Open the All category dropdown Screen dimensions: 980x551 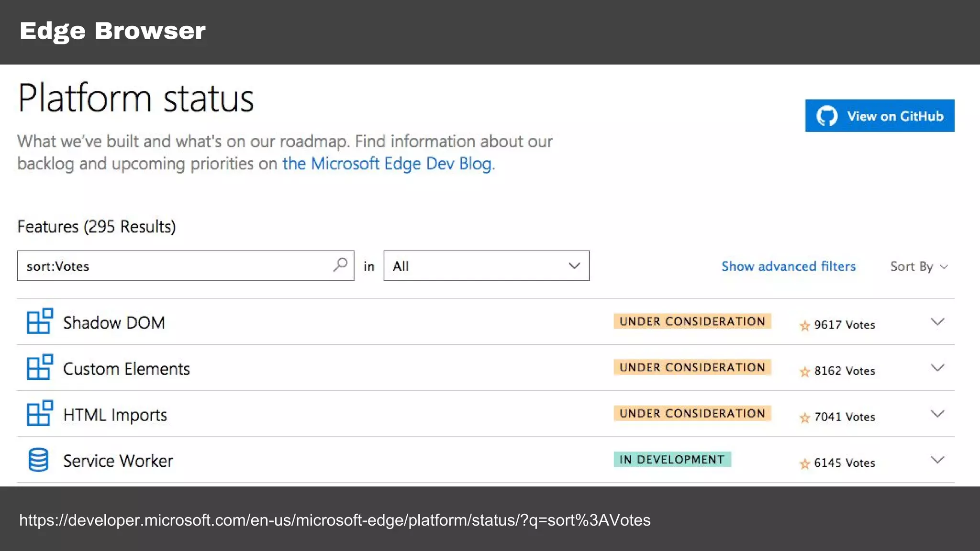(486, 266)
